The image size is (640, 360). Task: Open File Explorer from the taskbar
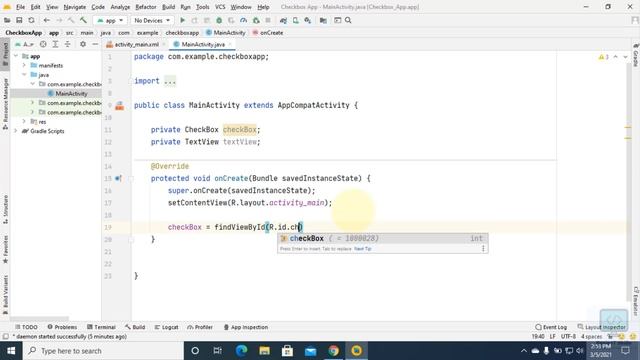click(264, 351)
